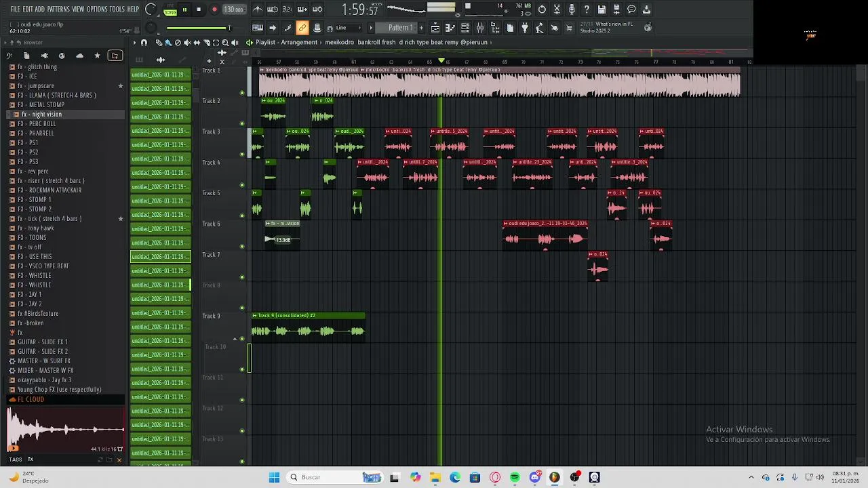This screenshot has height=488, width=868.
Task: Click the undo history circular arrow icon
Action: [542, 9]
